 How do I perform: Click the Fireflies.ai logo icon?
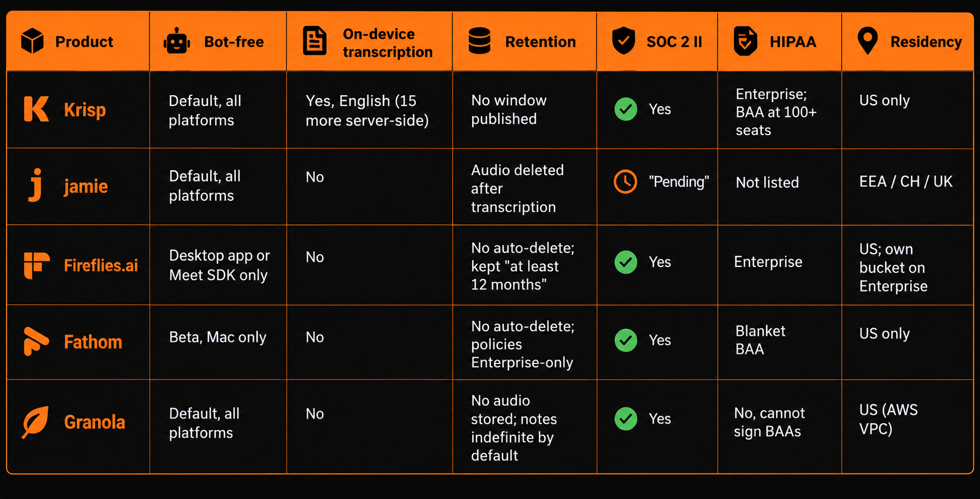[x=36, y=265]
